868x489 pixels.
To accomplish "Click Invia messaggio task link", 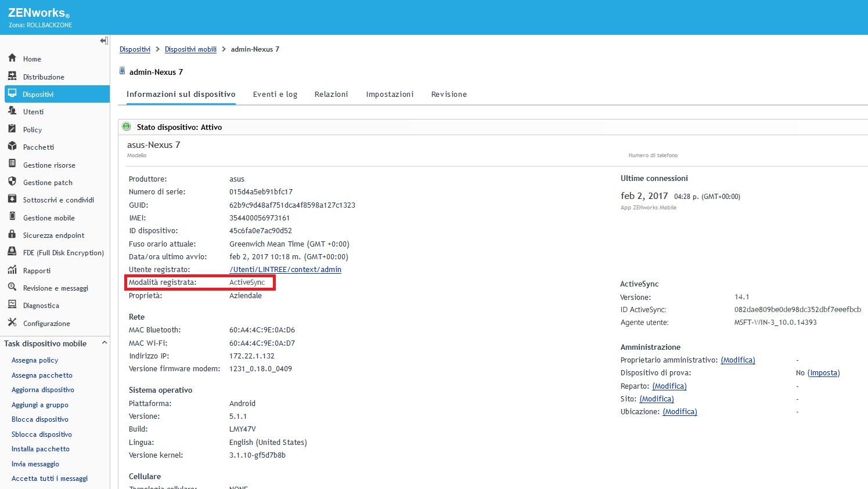I will click(x=35, y=464).
